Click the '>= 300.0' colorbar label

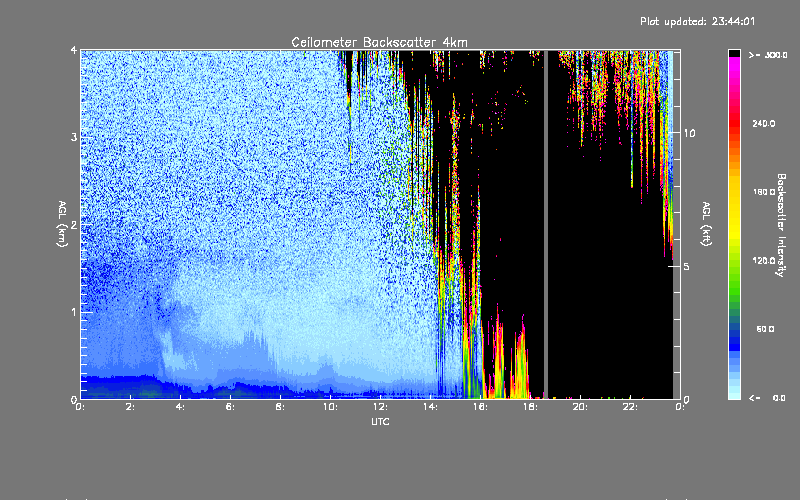point(768,55)
